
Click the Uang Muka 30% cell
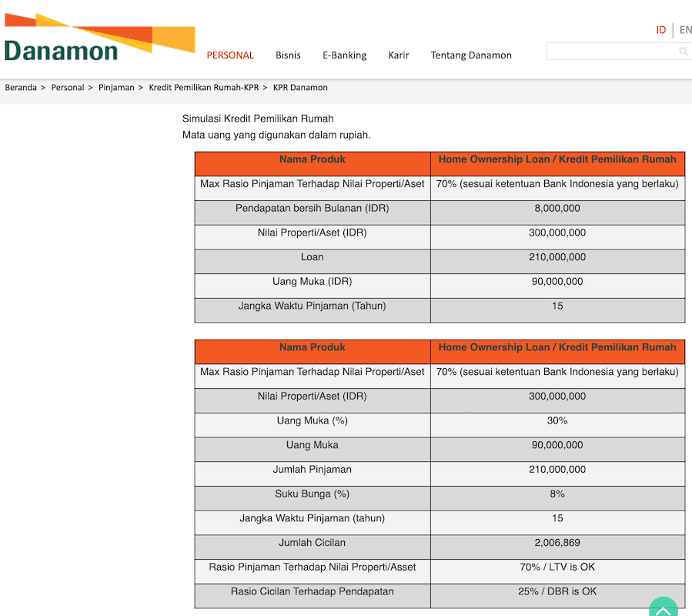[x=557, y=420]
